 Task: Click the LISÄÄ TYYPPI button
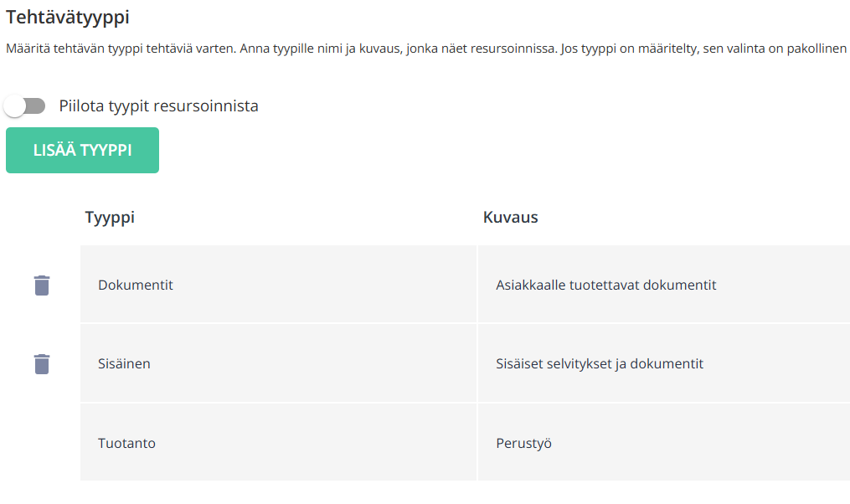tap(82, 150)
